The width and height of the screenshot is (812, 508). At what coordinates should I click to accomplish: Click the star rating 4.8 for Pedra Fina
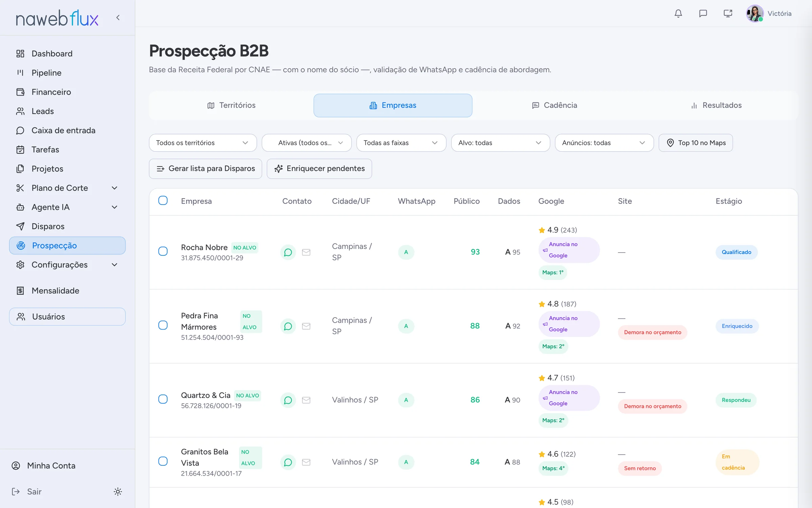558,304
